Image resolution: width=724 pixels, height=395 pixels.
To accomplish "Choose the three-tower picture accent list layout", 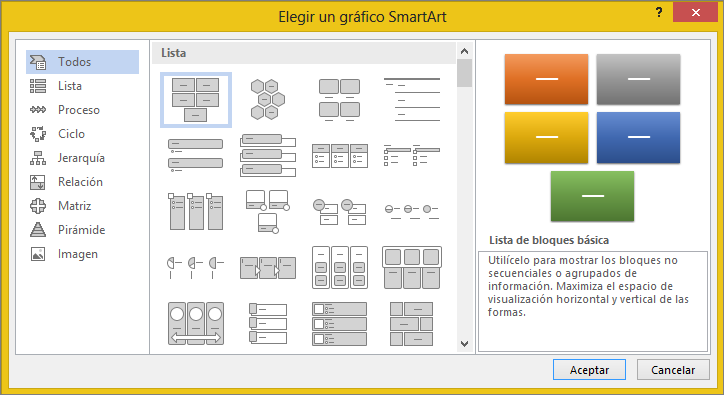I will [196, 212].
